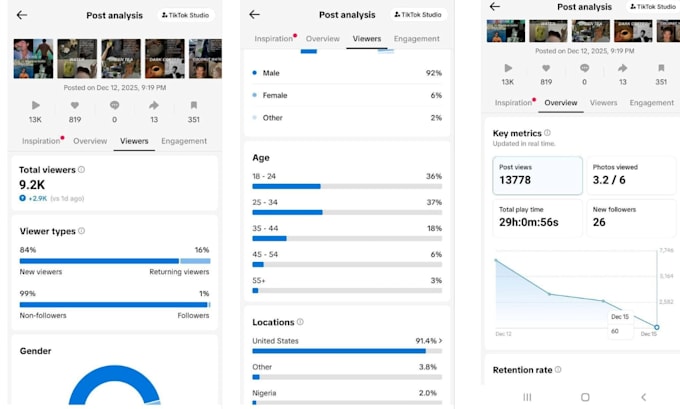This screenshot has width=680, height=409.
Task: Tap Android home navigation button
Action: [x=585, y=397]
